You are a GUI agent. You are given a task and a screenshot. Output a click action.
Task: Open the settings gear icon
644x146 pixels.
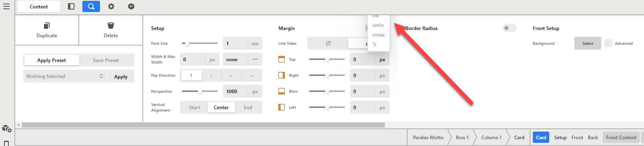coord(111,6)
